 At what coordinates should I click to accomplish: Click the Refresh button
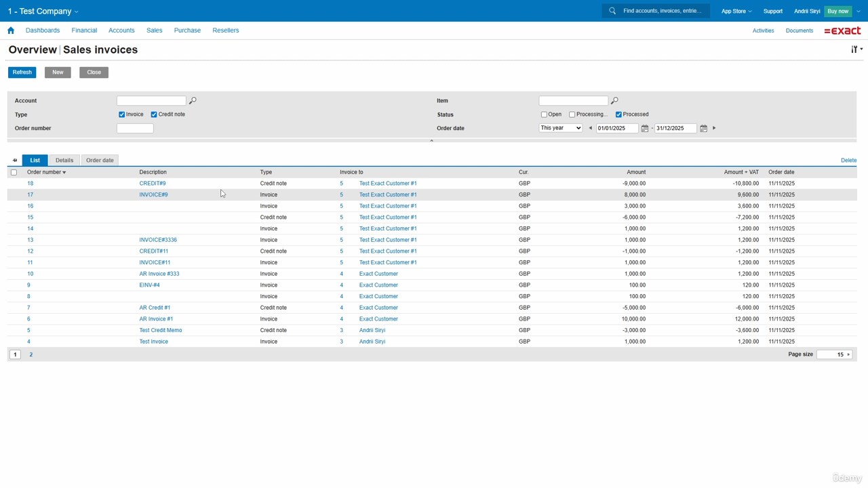click(x=22, y=73)
